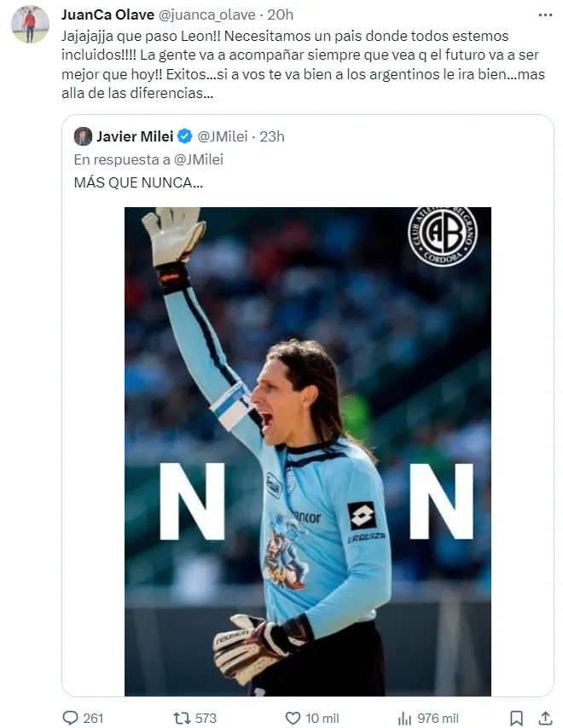
Task: Open the goalkeeper photo in quoted tweet
Action: coord(308,452)
